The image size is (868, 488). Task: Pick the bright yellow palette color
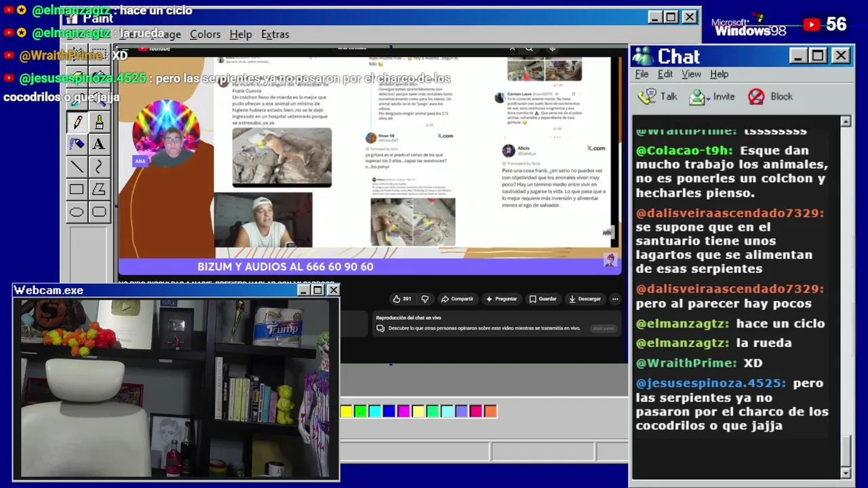coord(347,411)
